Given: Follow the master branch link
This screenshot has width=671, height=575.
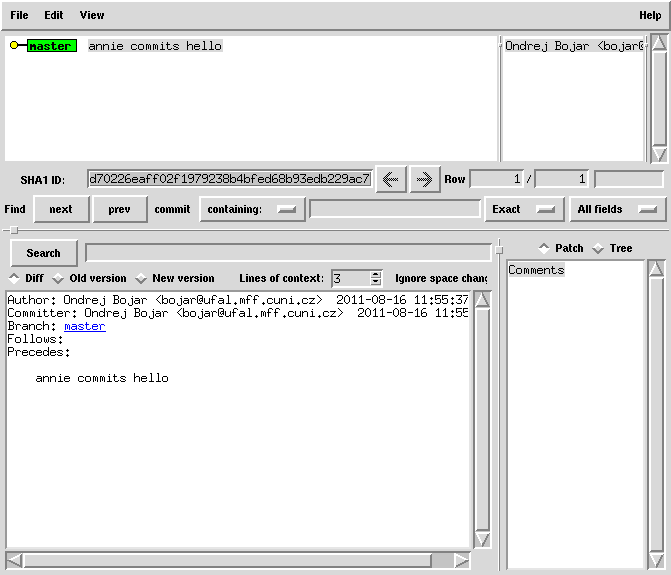Looking at the screenshot, I should (x=84, y=326).
